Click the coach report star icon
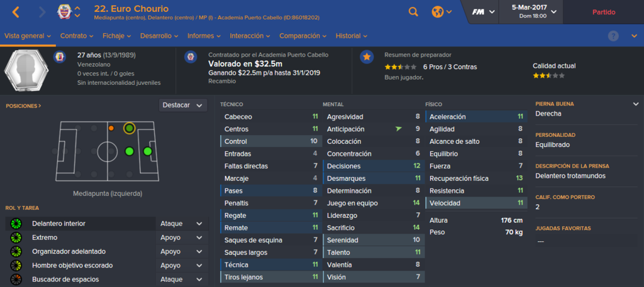 [367, 57]
